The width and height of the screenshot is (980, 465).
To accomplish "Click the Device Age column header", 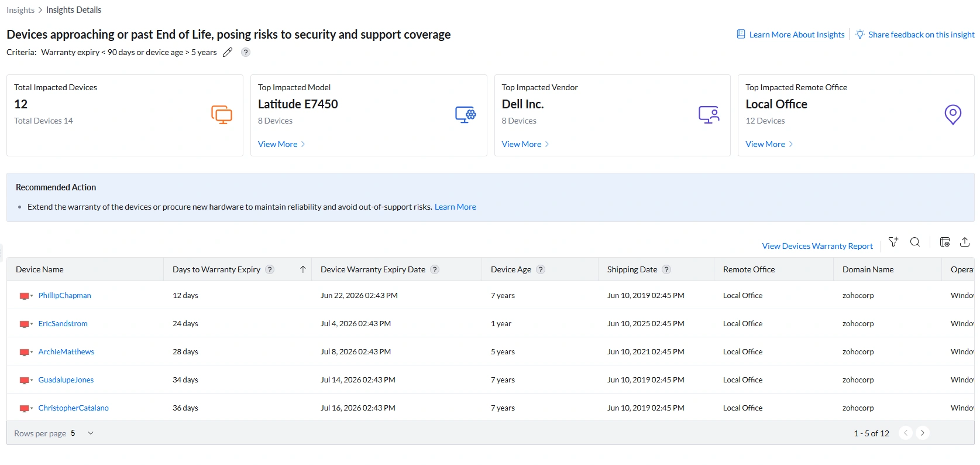I will coord(511,269).
